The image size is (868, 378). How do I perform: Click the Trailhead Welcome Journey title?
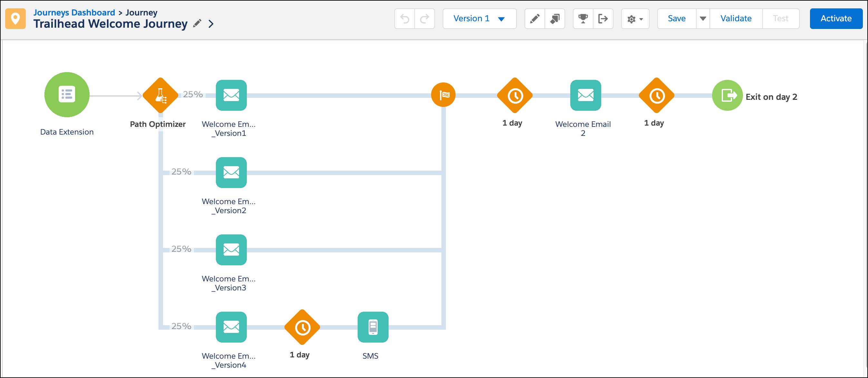click(x=111, y=24)
